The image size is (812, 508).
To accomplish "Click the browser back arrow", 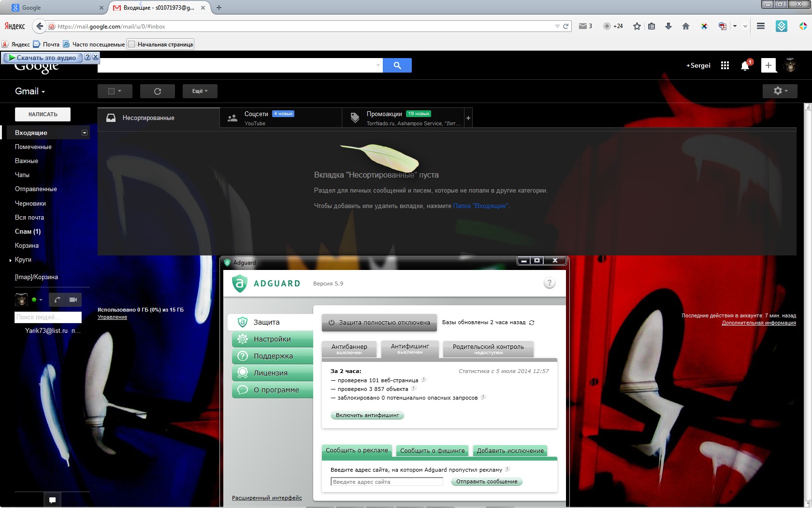I will pos(40,26).
